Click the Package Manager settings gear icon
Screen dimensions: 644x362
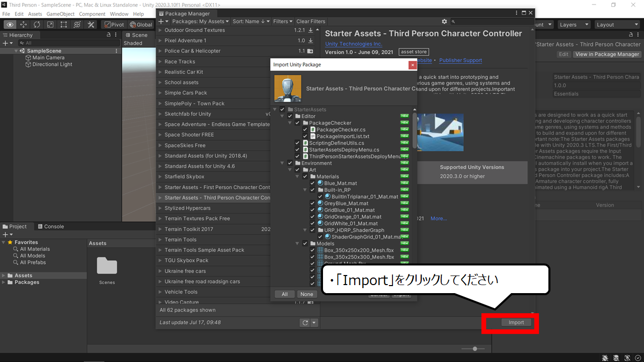point(444,22)
